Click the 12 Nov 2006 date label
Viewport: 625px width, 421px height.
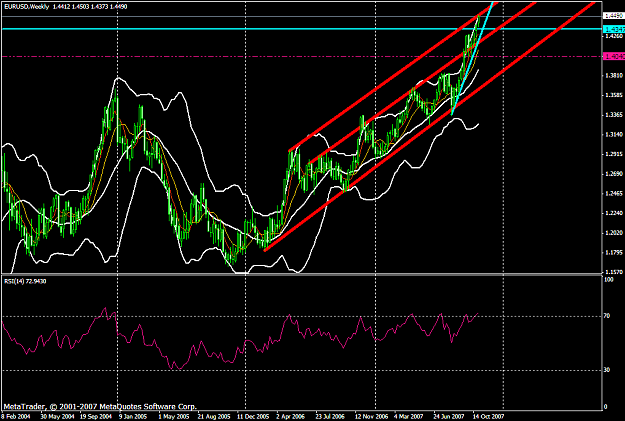point(371,417)
